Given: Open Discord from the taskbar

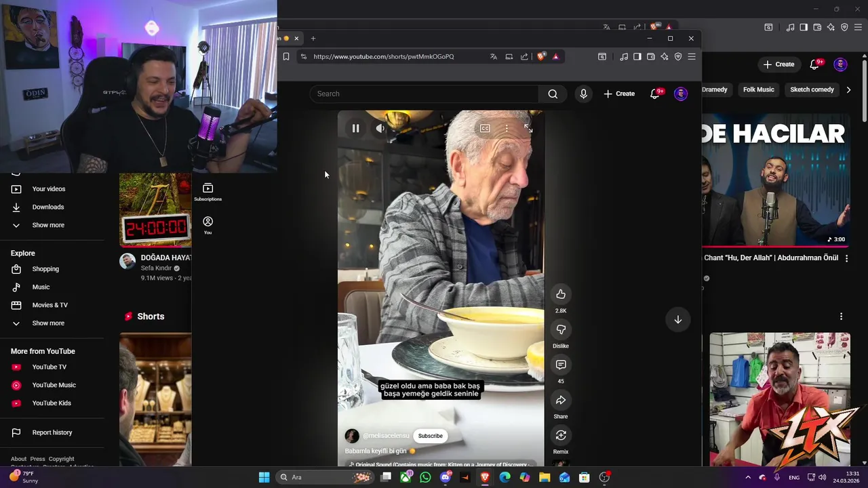Looking at the screenshot, I should click(x=446, y=477).
